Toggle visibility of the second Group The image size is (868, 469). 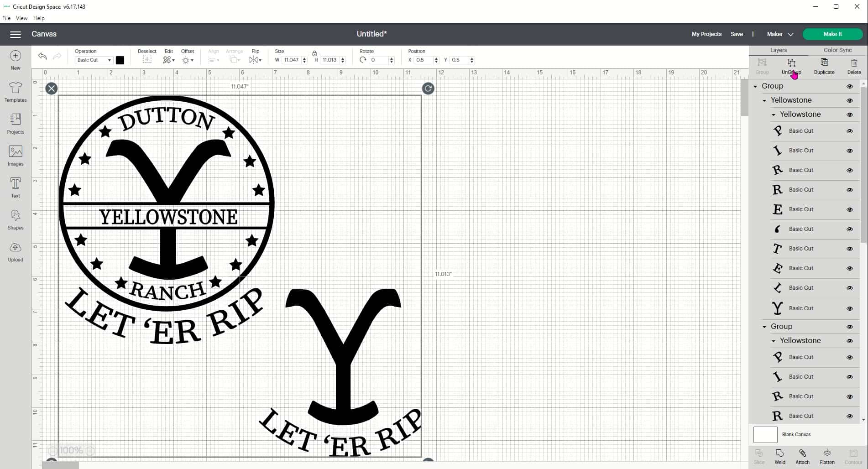tap(850, 327)
